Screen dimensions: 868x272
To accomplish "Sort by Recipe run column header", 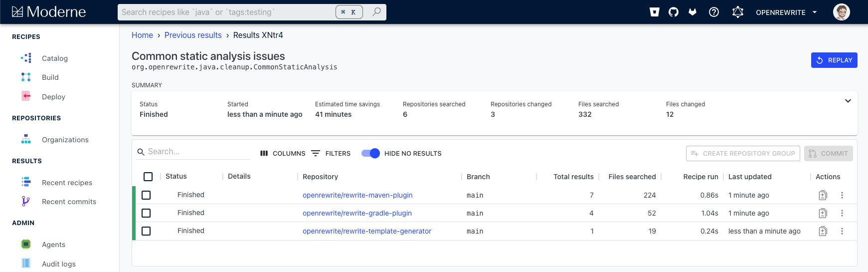I will [700, 177].
